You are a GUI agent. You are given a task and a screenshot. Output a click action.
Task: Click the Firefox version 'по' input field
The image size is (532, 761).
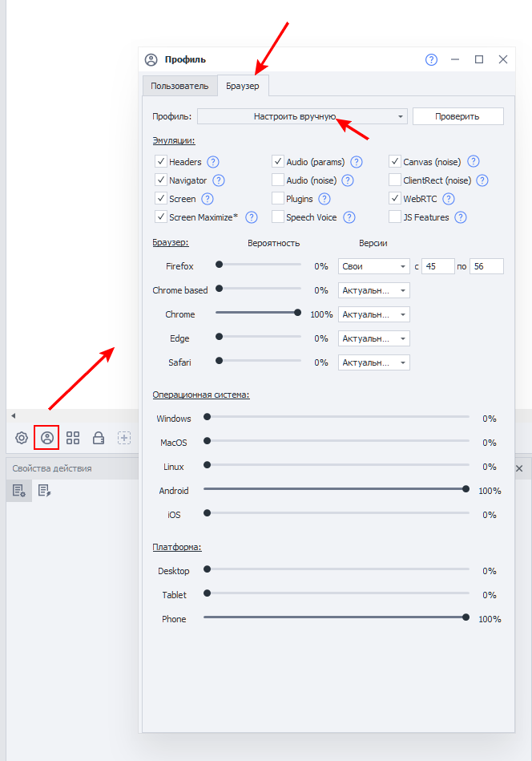pos(486,266)
